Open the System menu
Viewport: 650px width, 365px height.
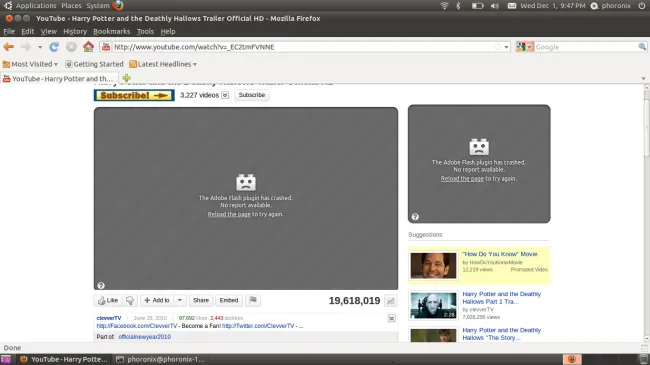tap(98, 5)
